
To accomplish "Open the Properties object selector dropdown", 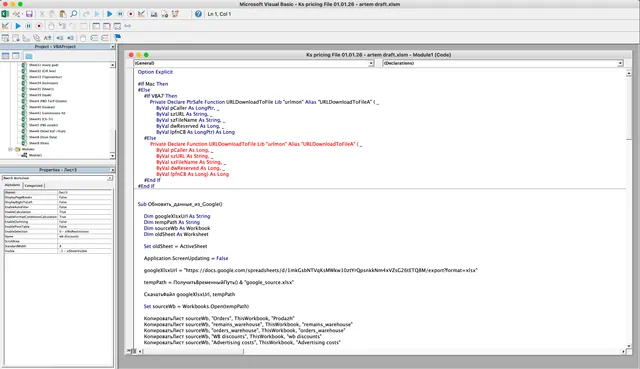I will click(110, 178).
